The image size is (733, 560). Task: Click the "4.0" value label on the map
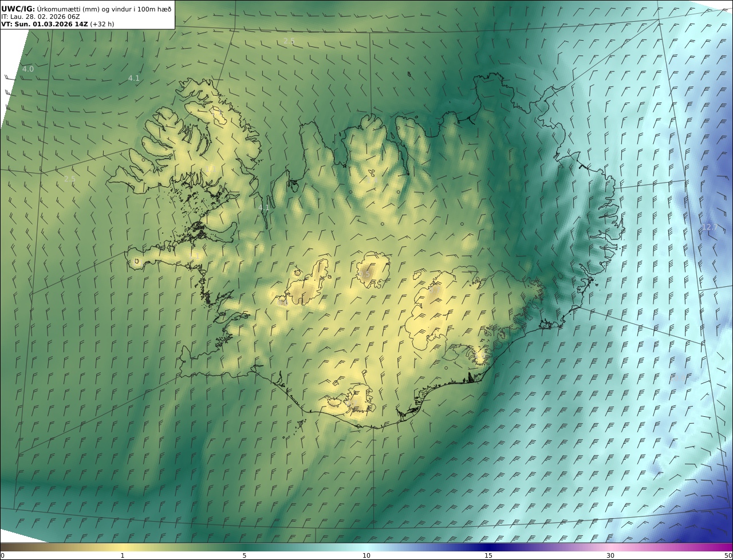click(28, 69)
